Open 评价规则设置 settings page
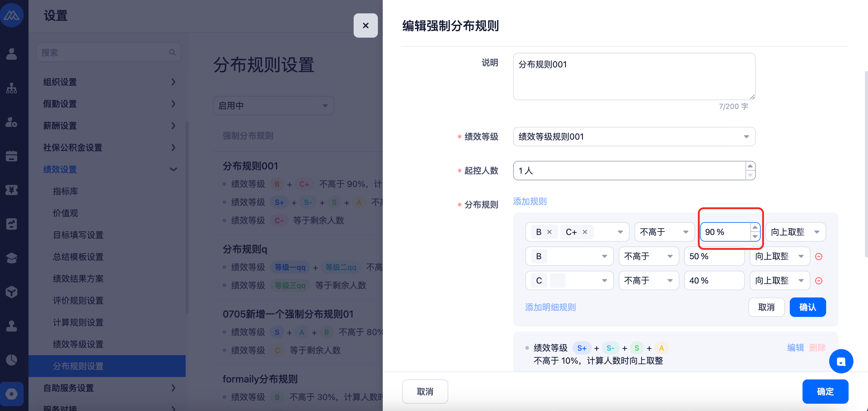The width and height of the screenshot is (868, 411). pyautogui.click(x=78, y=301)
